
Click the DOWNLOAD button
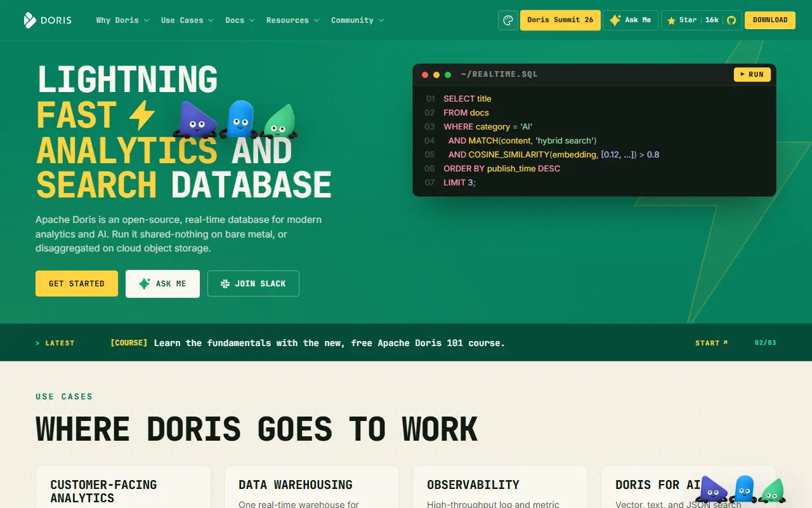click(x=770, y=20)
